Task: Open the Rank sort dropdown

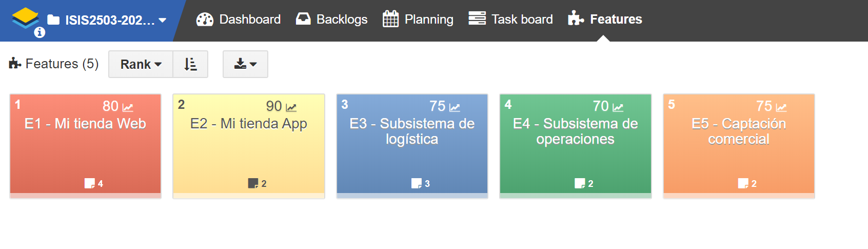Action: (141, 64)
